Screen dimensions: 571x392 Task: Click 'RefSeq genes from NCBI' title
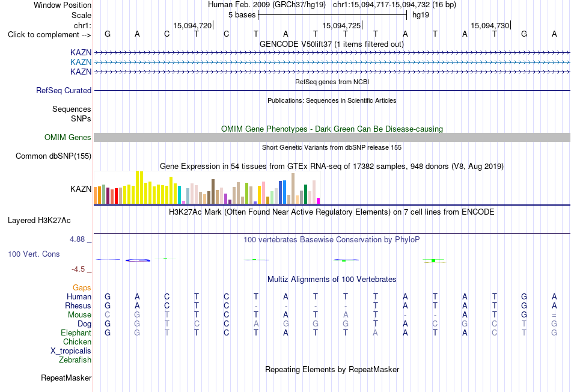coord(332,82)
